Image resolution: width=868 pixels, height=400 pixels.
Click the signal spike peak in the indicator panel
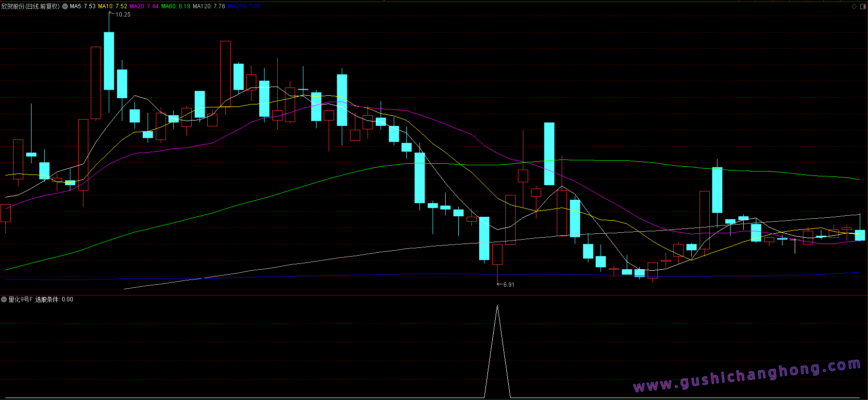(497, 306)
